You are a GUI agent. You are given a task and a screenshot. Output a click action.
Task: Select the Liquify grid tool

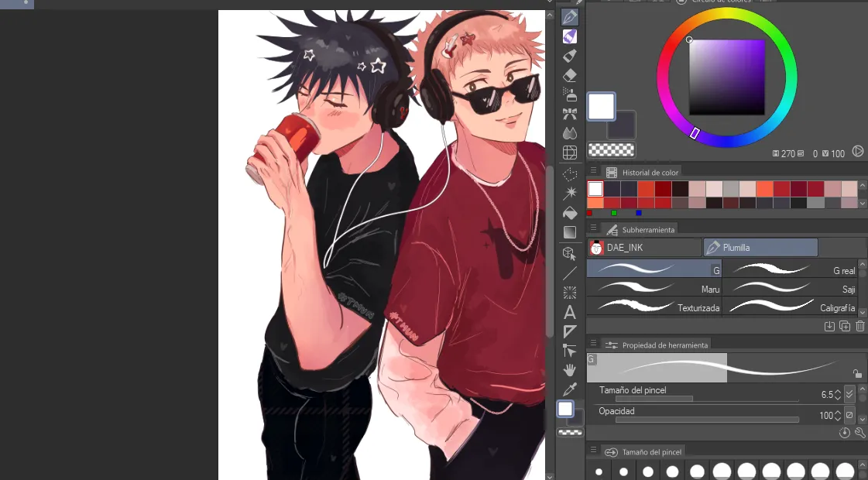570,153
